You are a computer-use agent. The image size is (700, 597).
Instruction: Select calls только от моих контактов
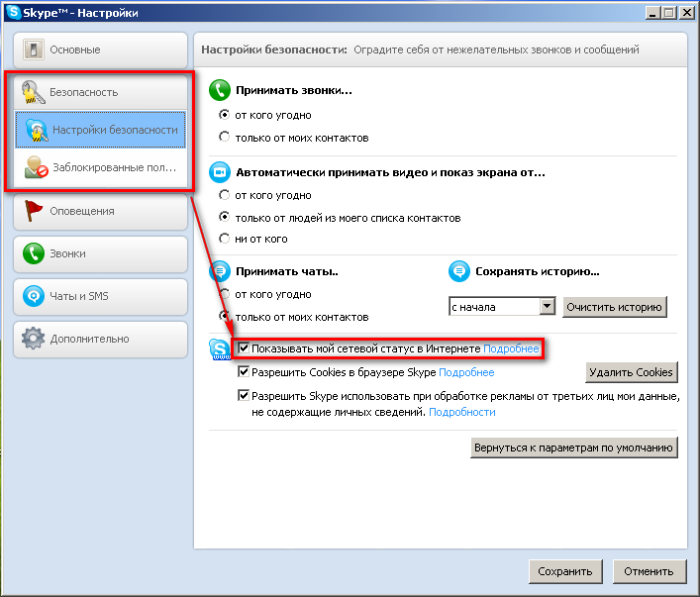pyautogui.click(x=224, y=137)
